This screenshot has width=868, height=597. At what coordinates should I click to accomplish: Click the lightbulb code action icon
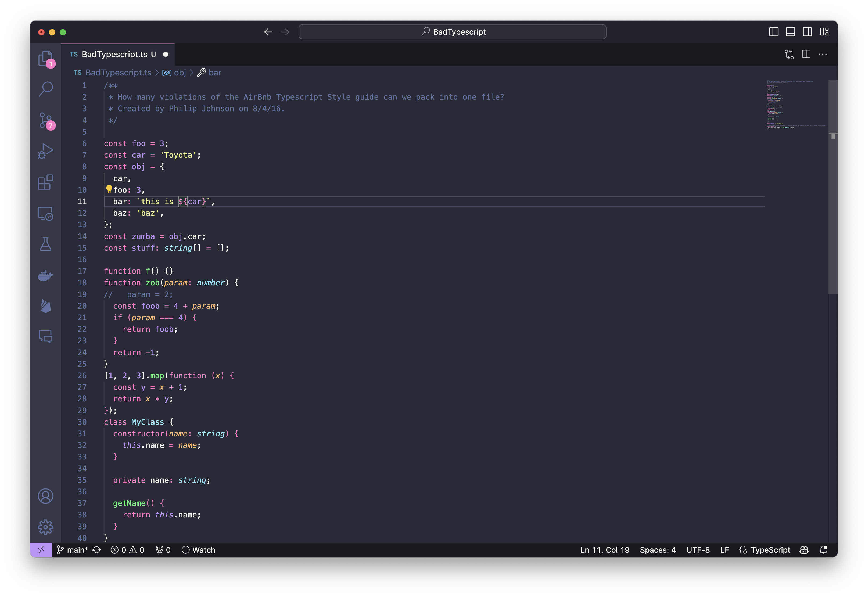coord(109,189)
